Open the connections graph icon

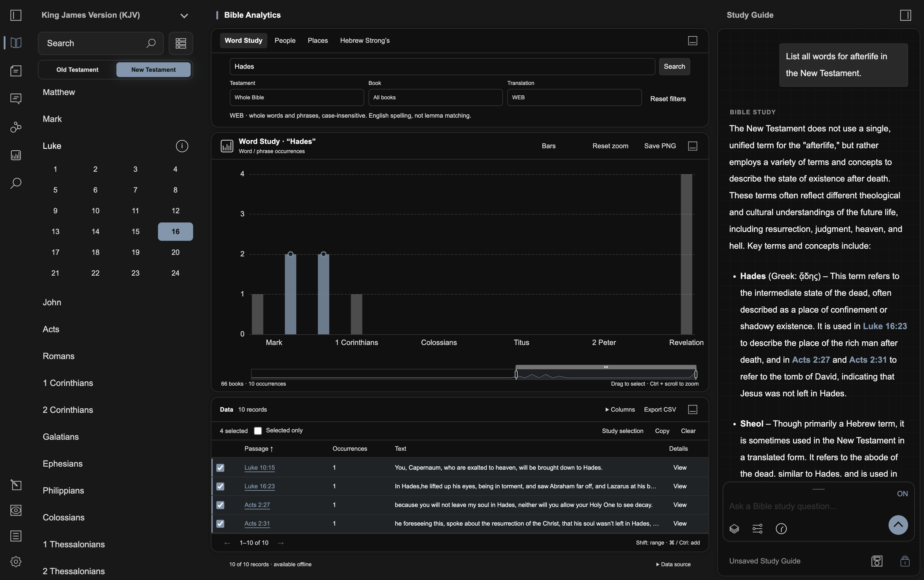click(x=16, y=127)
